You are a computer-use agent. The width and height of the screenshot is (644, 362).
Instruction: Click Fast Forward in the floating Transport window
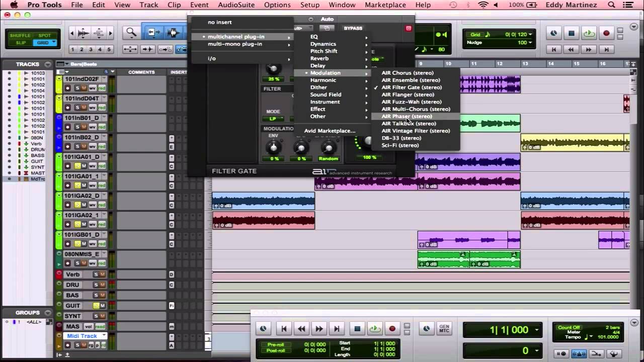(x=319, y=329)
